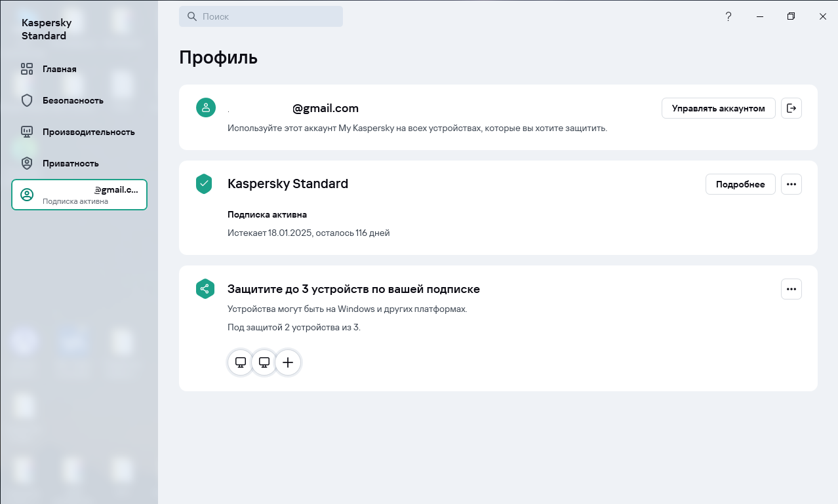Click Подробнее button for Kaspersky Standard
This screenshot has width=838, height=504.
click(740, 184)
